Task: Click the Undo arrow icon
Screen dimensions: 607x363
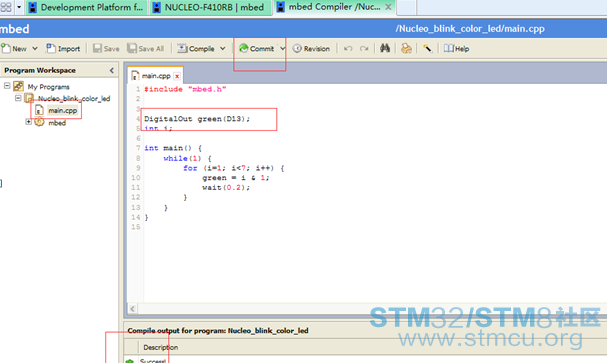Action: pyautogui.click(x=348, y=49)
